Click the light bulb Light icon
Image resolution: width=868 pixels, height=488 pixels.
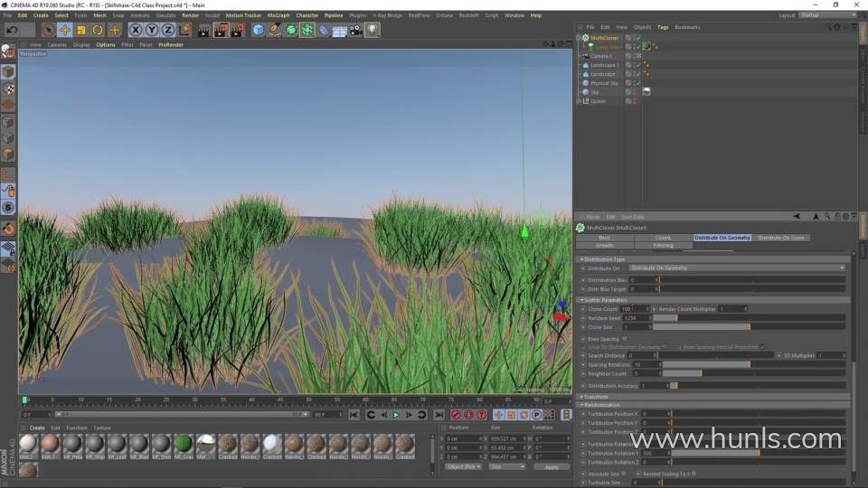(372, 30)
